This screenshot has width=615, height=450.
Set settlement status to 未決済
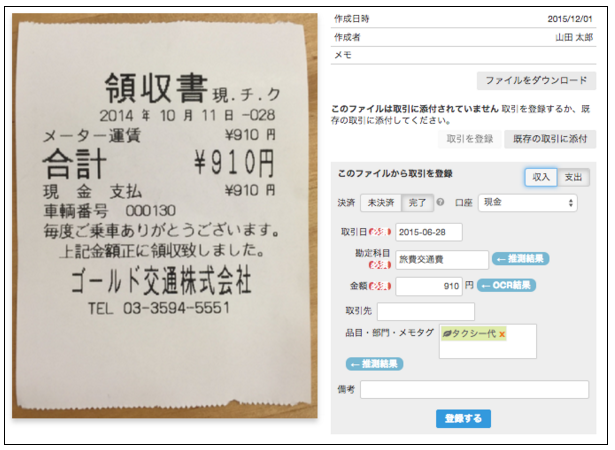tap(381, 203)
